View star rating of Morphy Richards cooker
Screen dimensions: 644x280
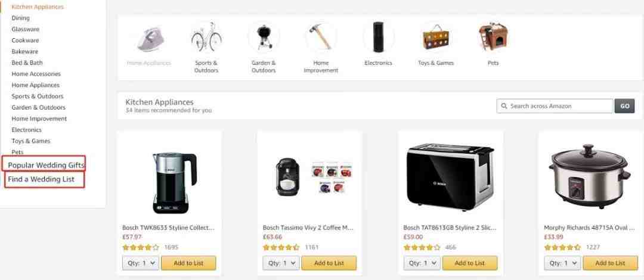click(x=562, y=247)
